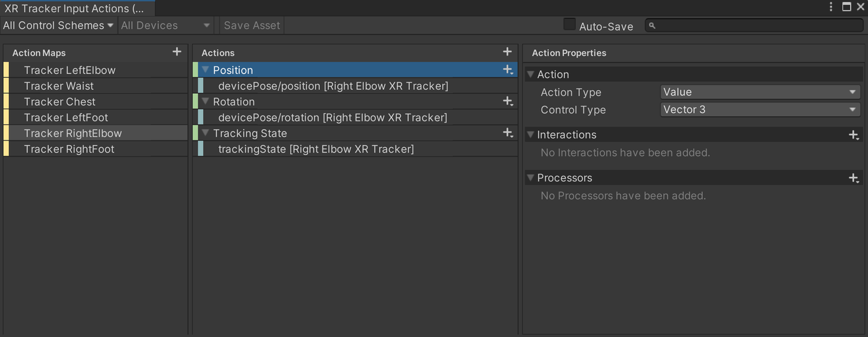The height and width of the screenshot is (337, 868).
Task: Open the Action Type dropdown
Action: pos(760,92)
